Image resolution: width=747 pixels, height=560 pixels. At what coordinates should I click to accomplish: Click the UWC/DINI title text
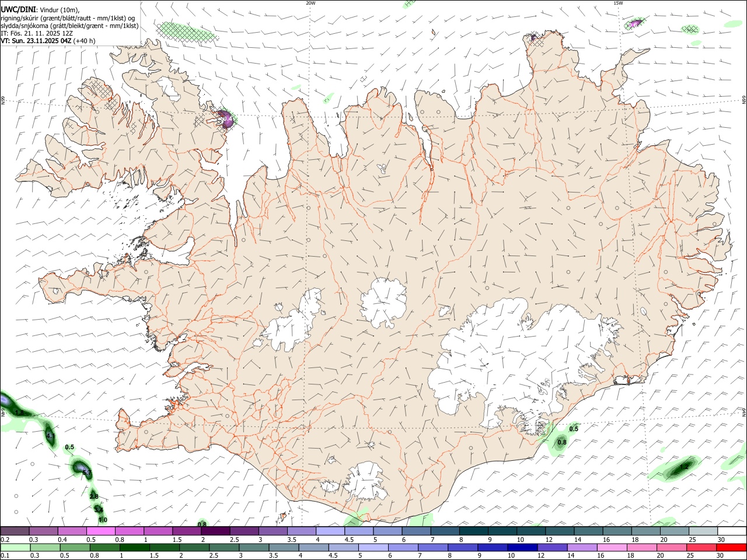(18, 9)
